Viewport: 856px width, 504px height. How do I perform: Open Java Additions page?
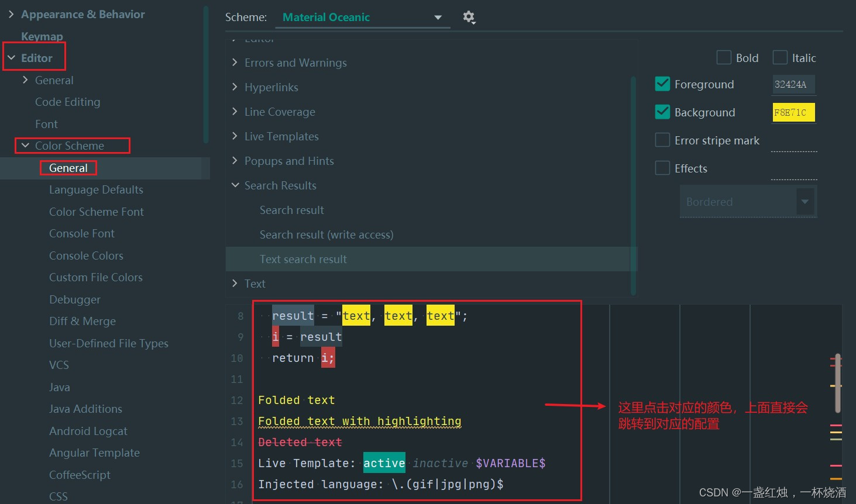tap(85, 409)
